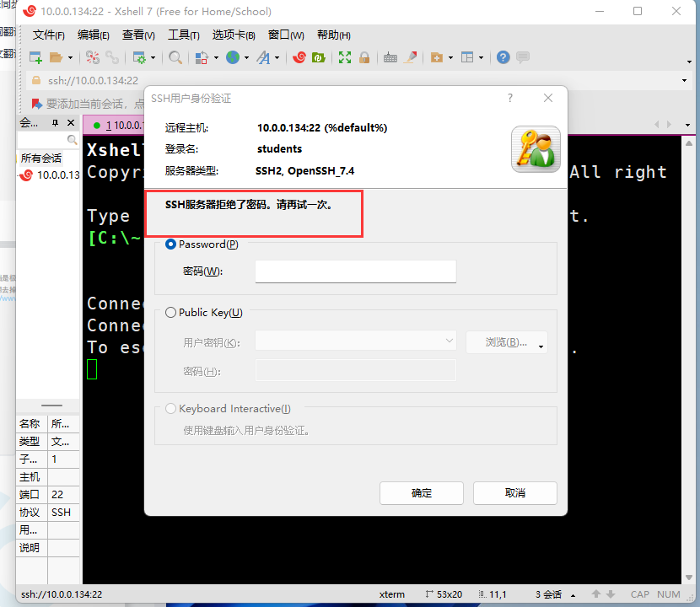700x607 pixels.
Task: Expand the session count dropdown in status bar
Action: tap(572, 594)
